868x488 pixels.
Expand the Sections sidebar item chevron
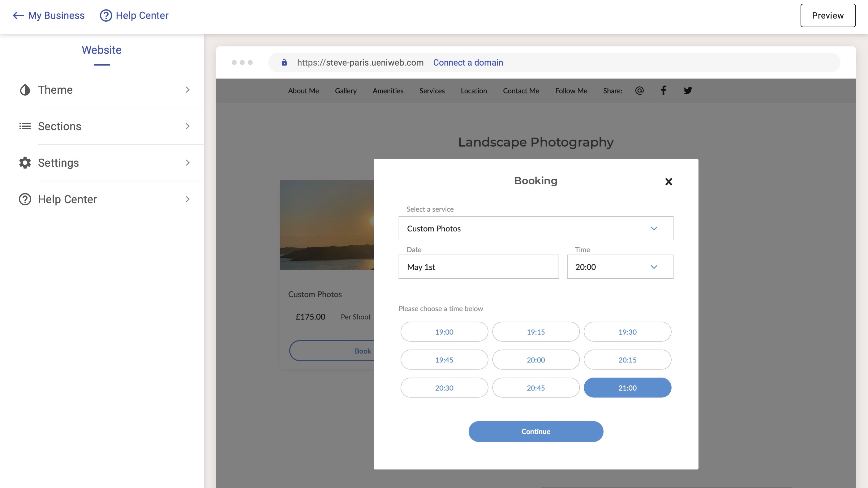point(188,126)
